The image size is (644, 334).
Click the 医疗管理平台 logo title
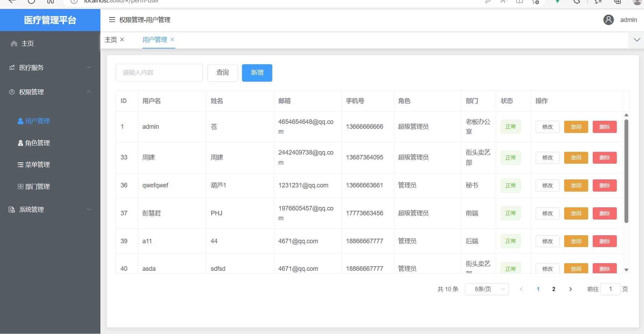coord(50,20)
